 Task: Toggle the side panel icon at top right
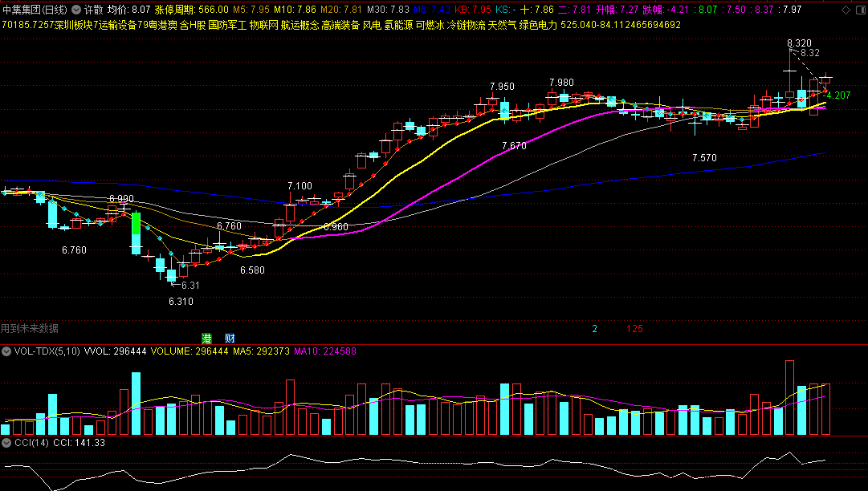click(x=861, y=10)
